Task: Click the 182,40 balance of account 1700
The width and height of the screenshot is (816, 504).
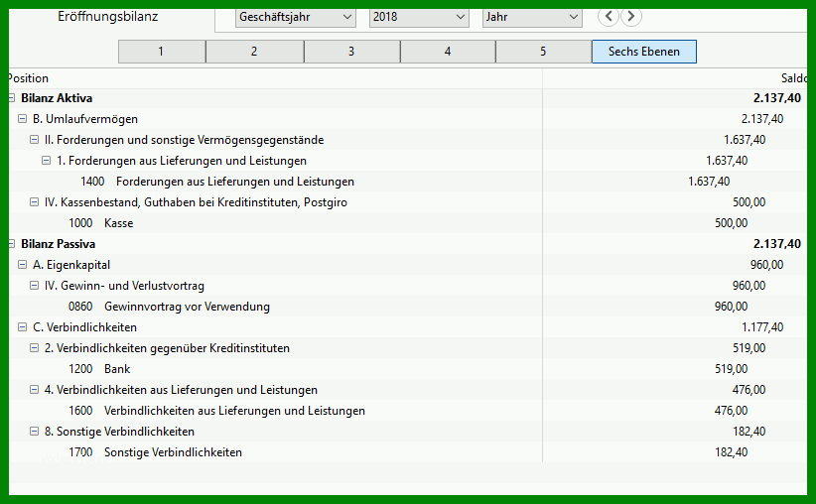Action: 732,452
